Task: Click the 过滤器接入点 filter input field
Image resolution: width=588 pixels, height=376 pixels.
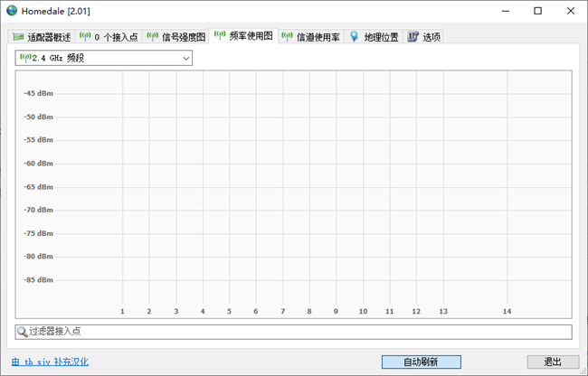Action: click(294, 332)
